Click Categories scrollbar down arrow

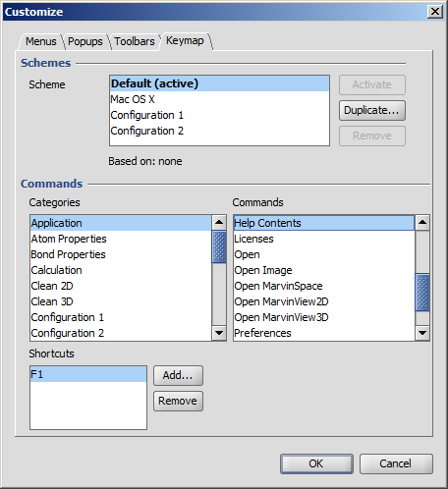[219, 333]
